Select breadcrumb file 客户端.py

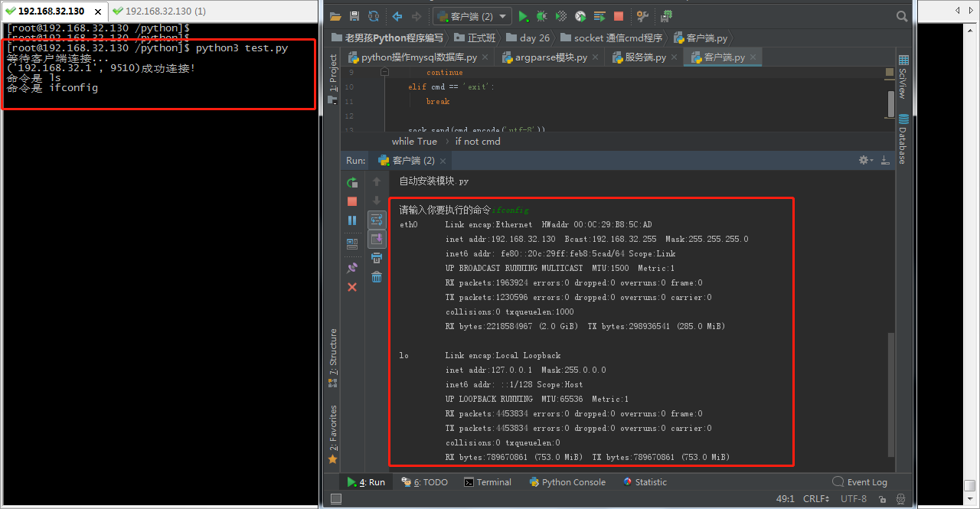tap(700, 38)
